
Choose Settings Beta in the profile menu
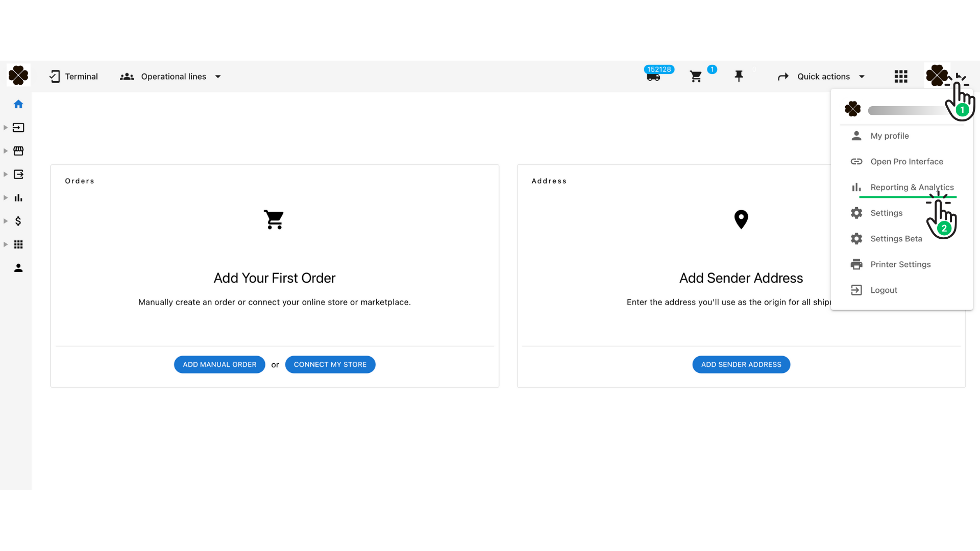point(896,238)
